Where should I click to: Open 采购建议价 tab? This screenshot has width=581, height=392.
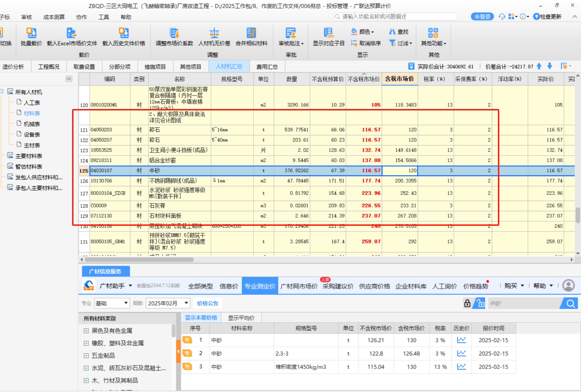(x=338, y=286)
